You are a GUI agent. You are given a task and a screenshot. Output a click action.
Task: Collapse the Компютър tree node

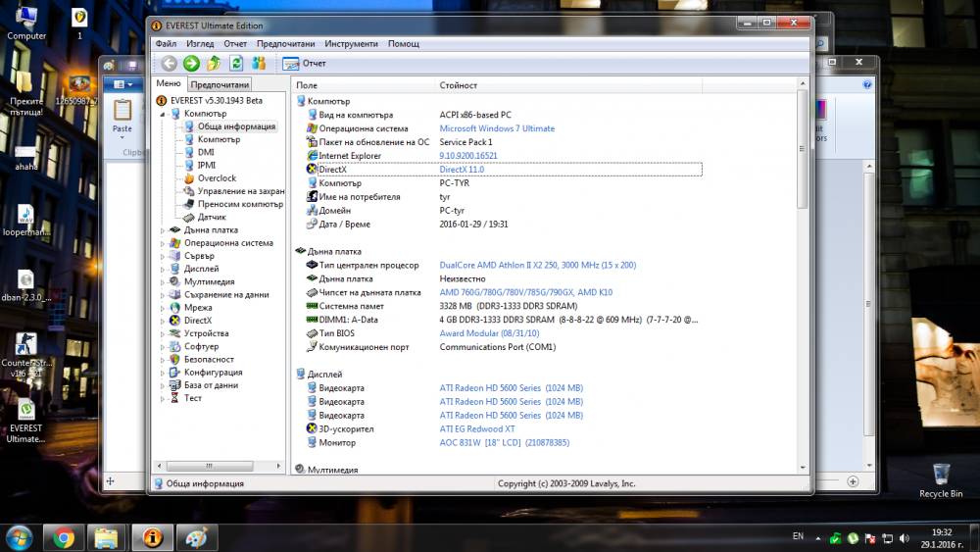click(x=163, y=114)
